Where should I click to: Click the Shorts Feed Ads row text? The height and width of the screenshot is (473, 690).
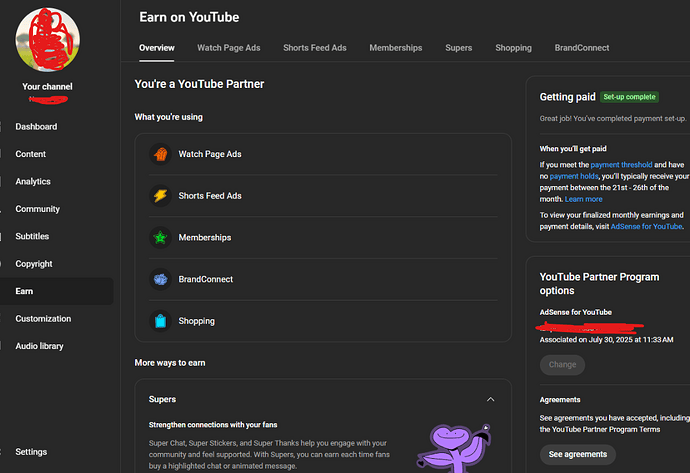click(x=210, y=196)
